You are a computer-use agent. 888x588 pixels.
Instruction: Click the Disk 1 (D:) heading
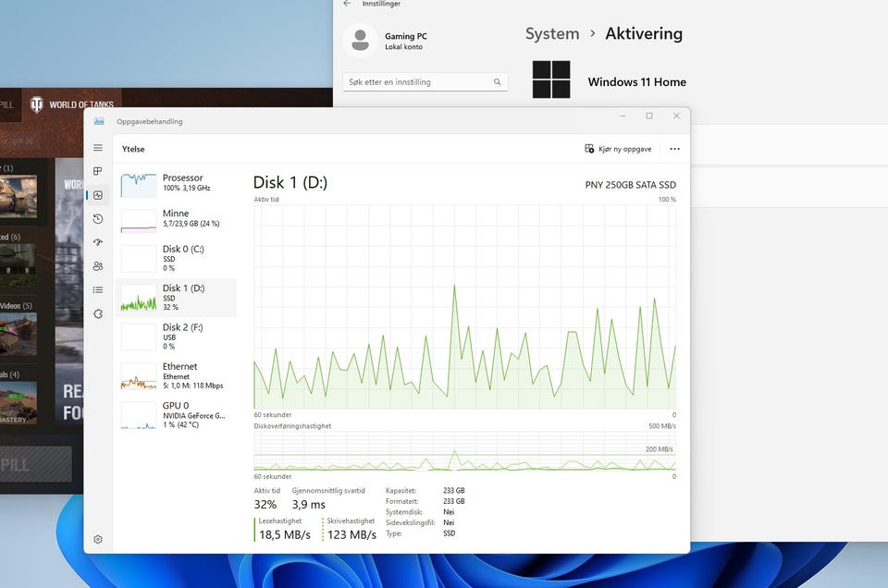290,182
